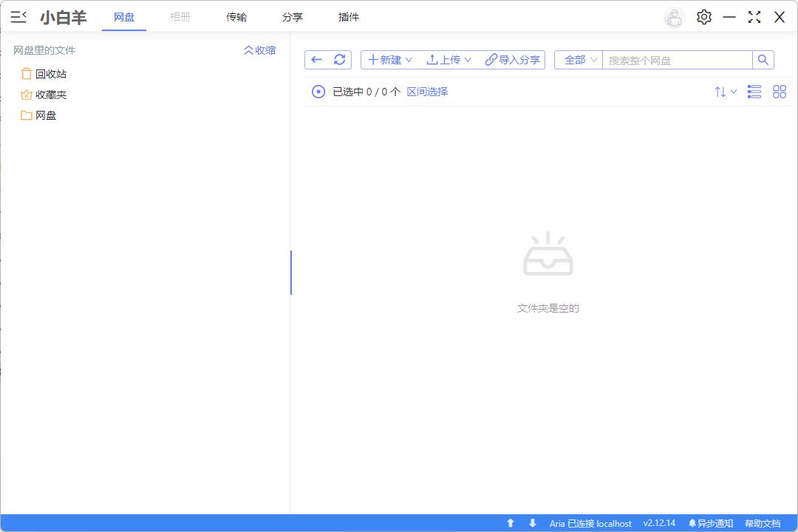Open 帮助文档 from the status bar
Screen dimensions: 798x532
(763, 523)
